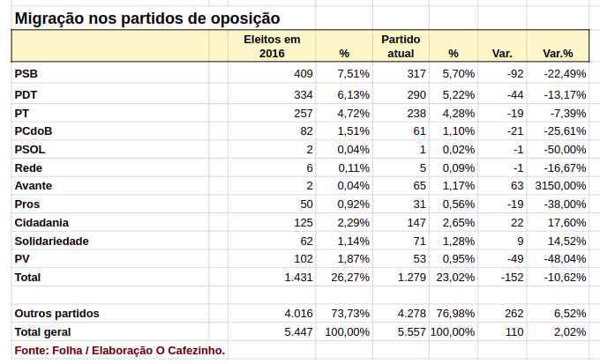This screenshot has width=600, height=364.
Task: Select the 'Partido atual' column header
Action: tap(401, 46)
